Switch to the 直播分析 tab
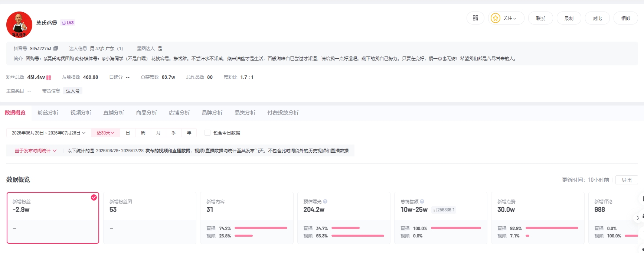Screen dimensions: 644x253 point(114,113)
